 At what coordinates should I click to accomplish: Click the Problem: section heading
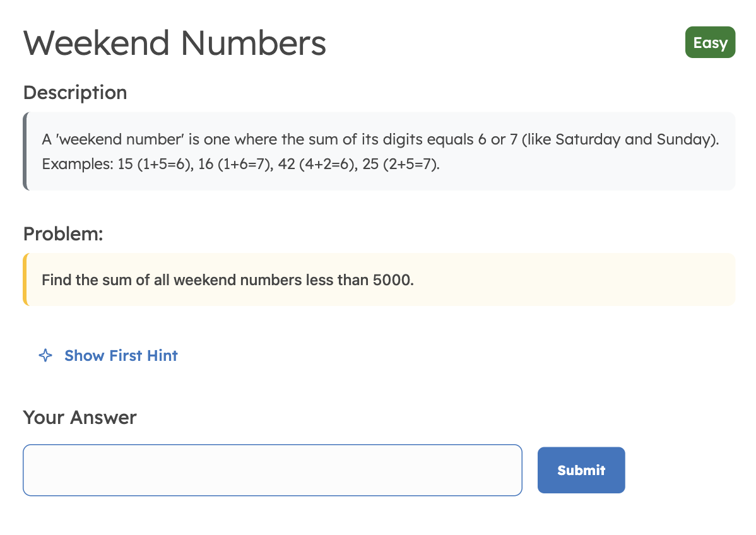click(62, 234)
